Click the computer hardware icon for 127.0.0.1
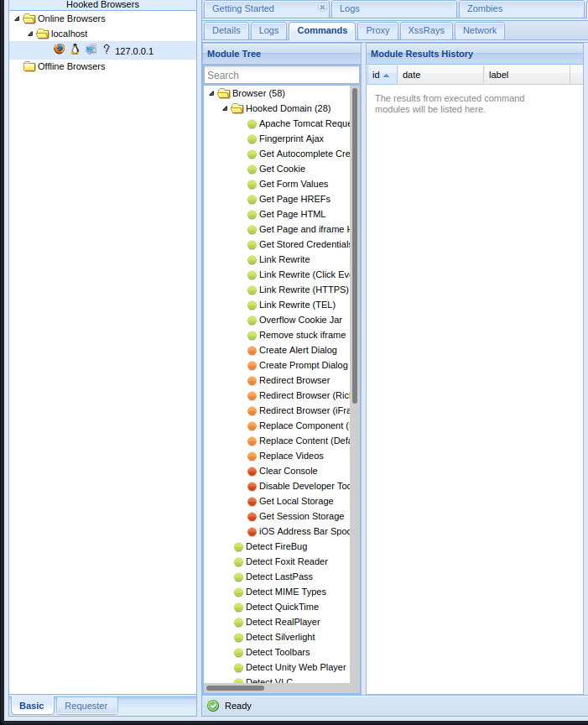The image size is (588, 725). [x=91, y=49]
